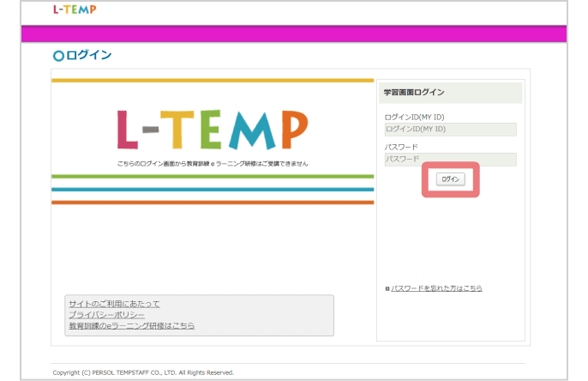Focus the ログインID(MY ID) input field
Screen dimensions: 588x381
click(x=450, y=129)
